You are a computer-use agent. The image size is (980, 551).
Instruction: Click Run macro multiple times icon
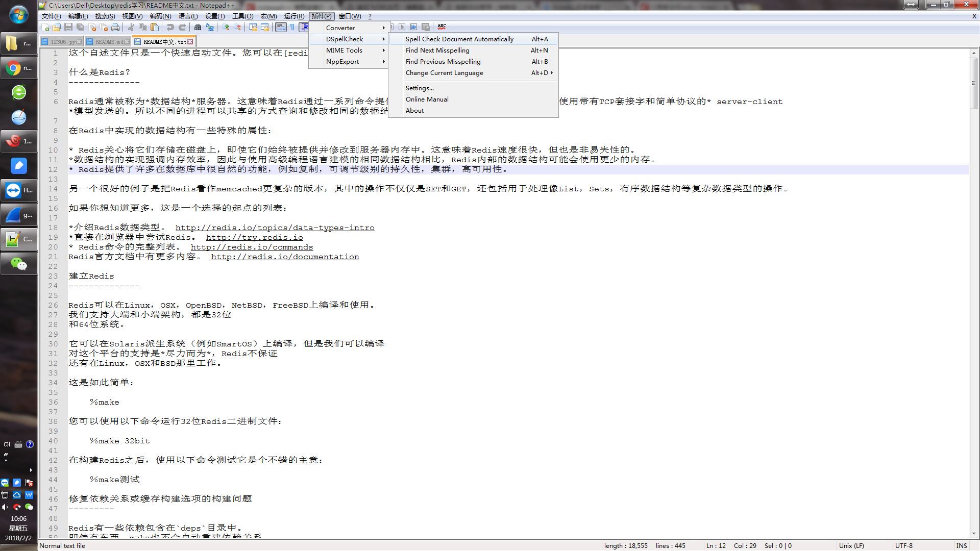tap(413, 27)
